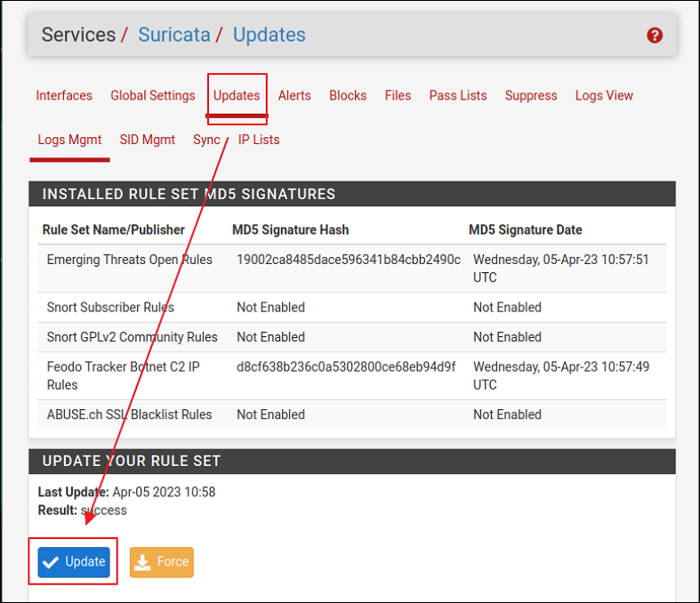
Task: Click the Update Your Rule Set header
Action: [132, 461]
